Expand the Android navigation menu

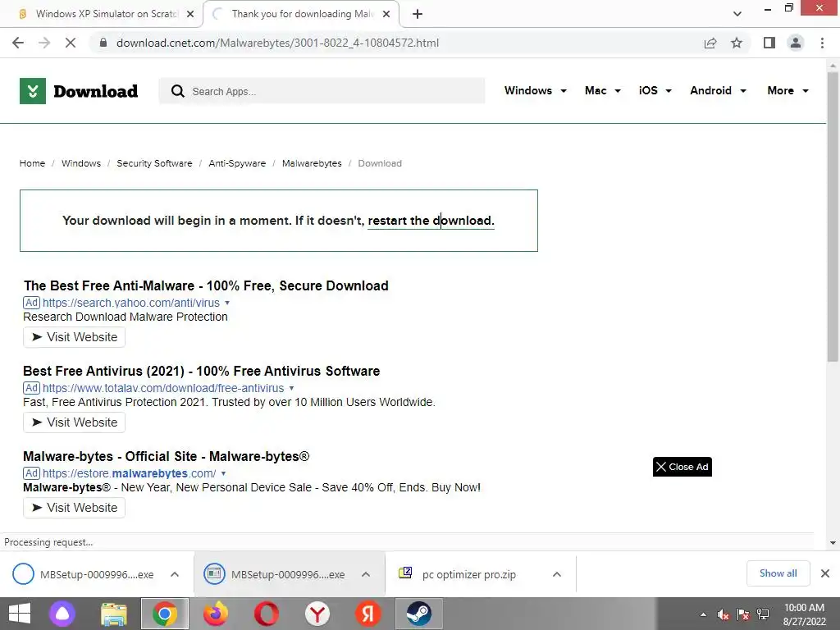718,90
